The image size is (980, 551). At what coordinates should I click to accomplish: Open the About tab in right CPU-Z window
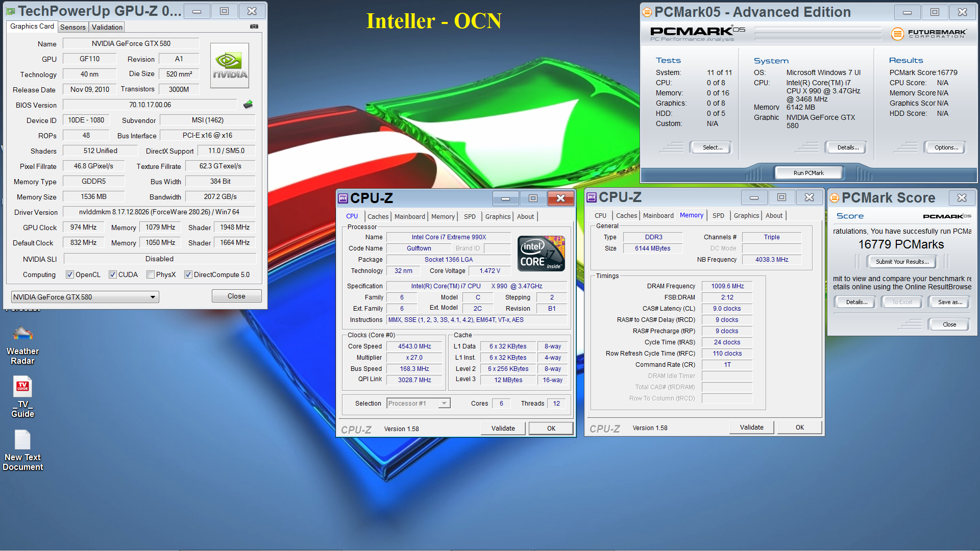774,216
